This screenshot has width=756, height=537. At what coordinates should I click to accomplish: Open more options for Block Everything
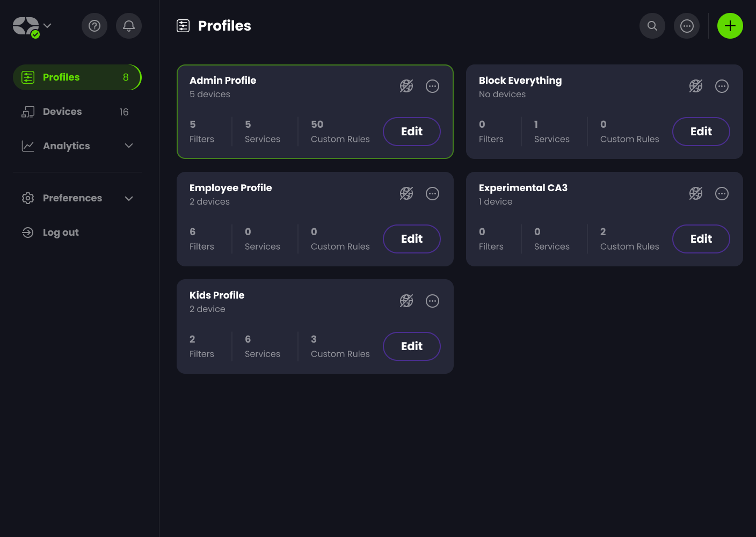tap(722, 86)
